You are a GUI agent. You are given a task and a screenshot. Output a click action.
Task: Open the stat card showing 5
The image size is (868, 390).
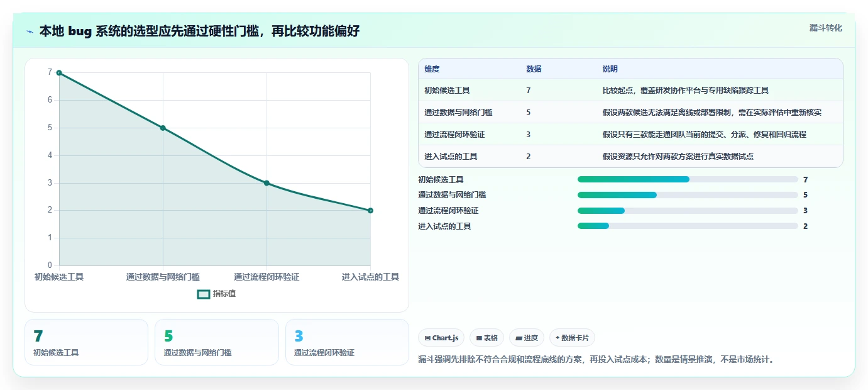coord(216,342)
